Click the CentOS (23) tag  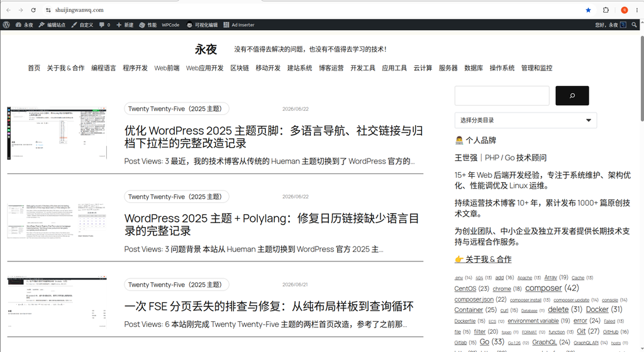[472, 289]
